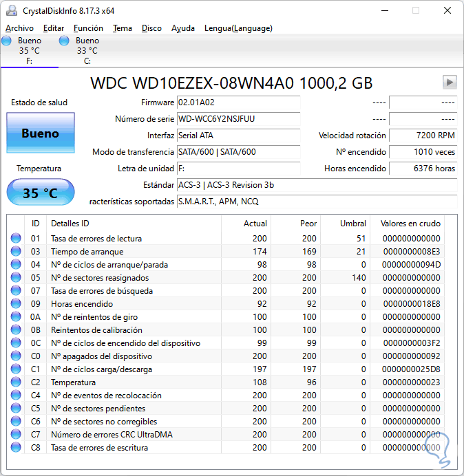This screenshot has height=476, width=464.
Task: Open the Archivo menu
Action: point(19,28)
